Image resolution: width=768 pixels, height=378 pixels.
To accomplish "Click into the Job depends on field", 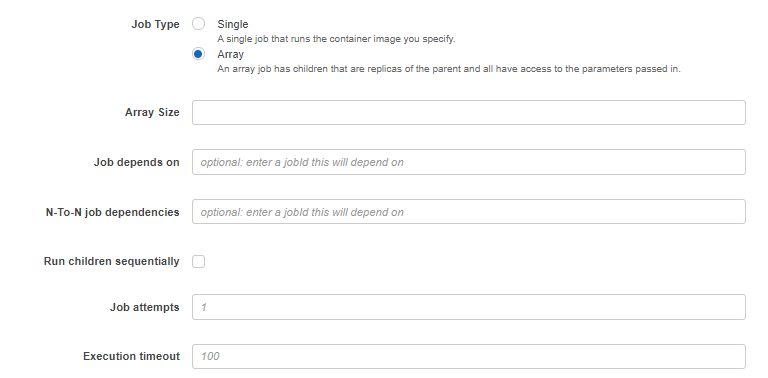I will (x=469, y=162).
